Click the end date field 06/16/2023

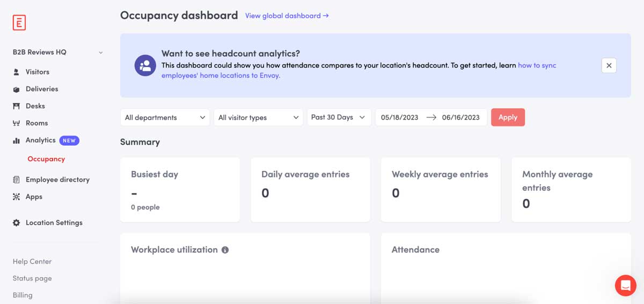pos(461,117)
